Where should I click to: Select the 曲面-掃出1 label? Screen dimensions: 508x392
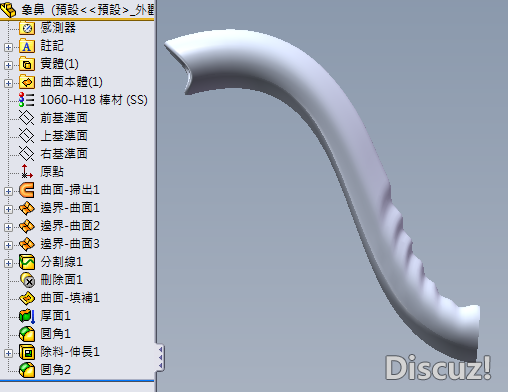click(70, 190)
